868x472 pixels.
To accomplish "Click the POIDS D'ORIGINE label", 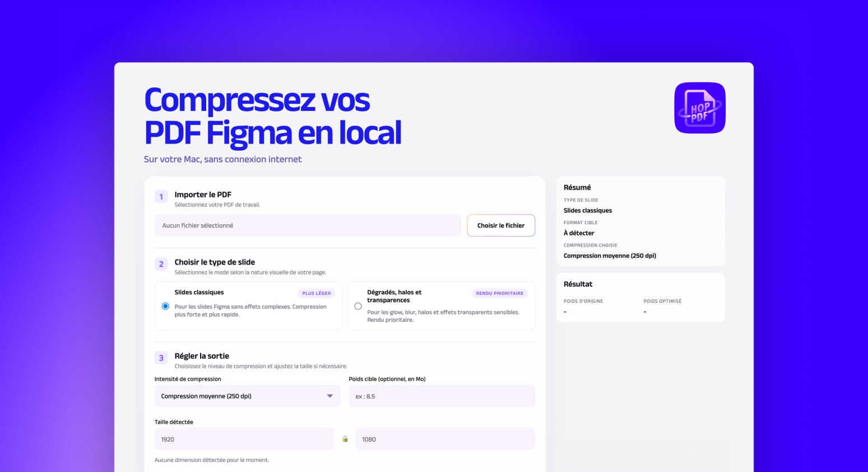I will coord(583,301).
